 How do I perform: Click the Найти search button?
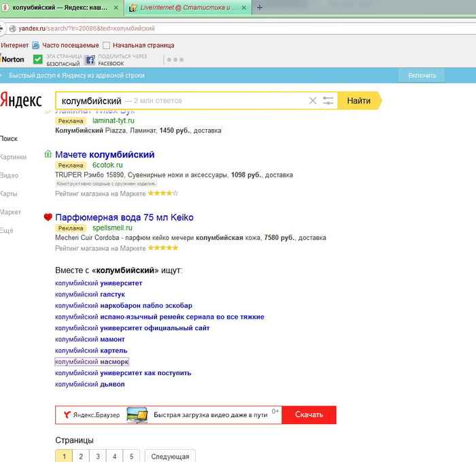click(359, 101)
